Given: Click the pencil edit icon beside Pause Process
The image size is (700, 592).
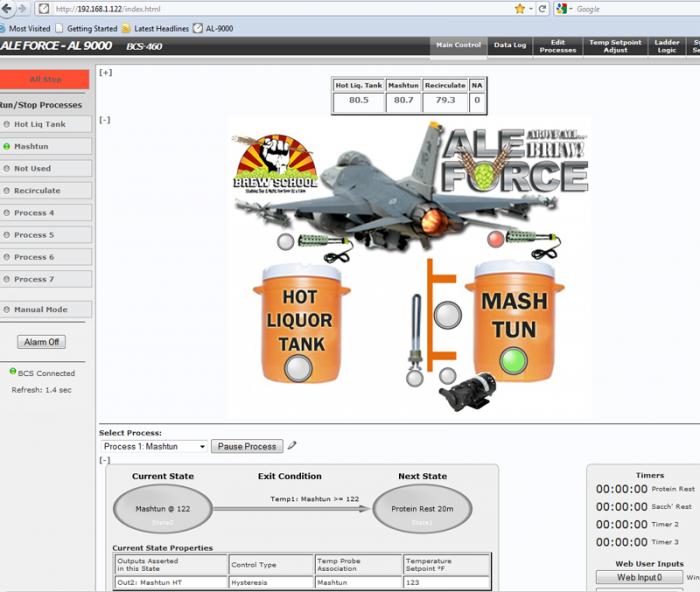Looking at the screenshot, I should coord(292,445).
